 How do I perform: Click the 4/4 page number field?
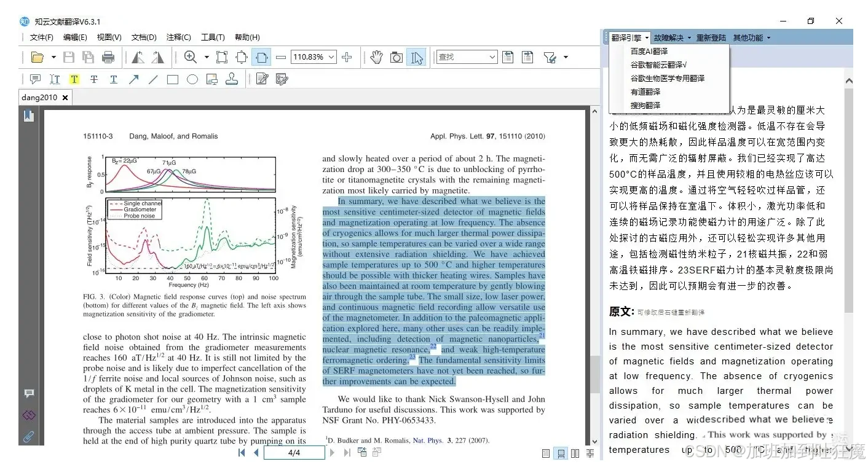point(294,453)
